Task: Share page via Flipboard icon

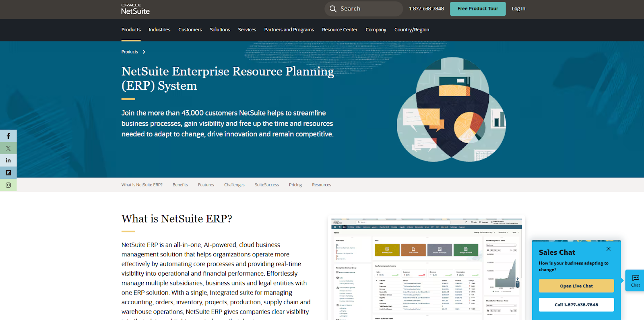Action: 8,173
